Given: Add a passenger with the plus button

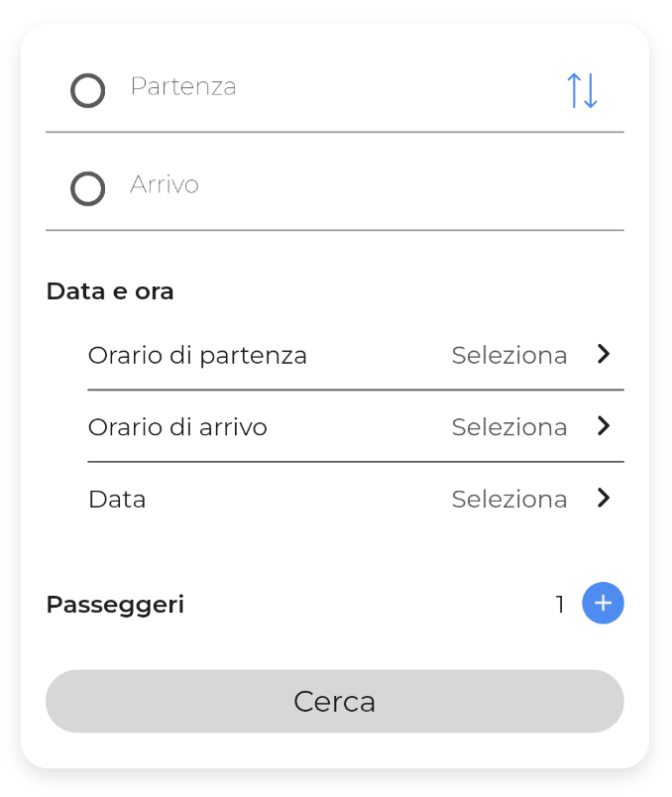Looking at the screenshot, I should [x=603, y=603].
